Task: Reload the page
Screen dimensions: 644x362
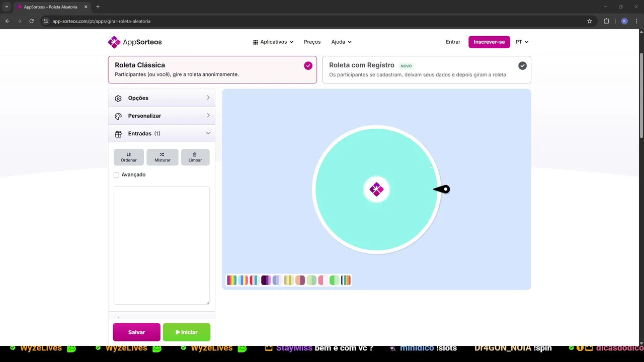Action: (x=31, y=21)
